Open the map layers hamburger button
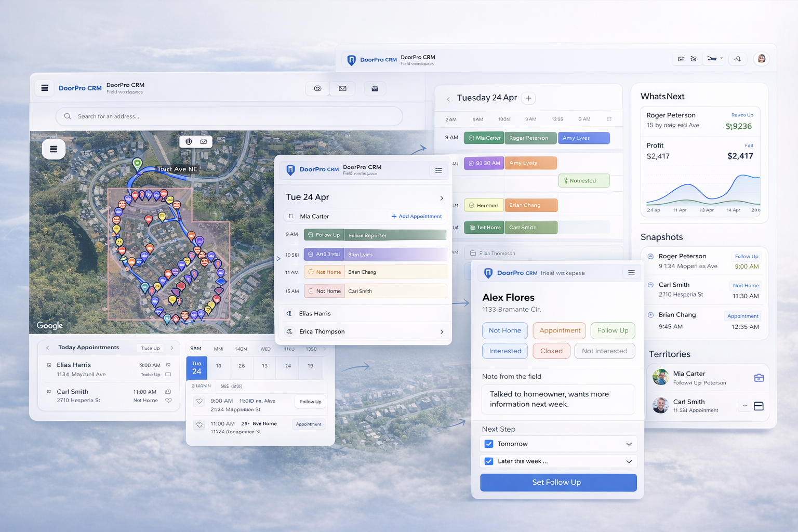Viewport: 798px width, 532px height. (54, 149)
